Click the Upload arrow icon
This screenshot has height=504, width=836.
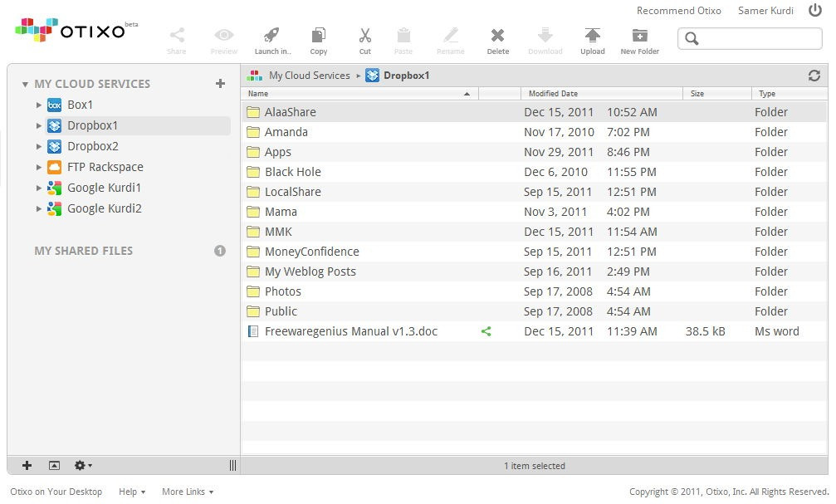(593, 35)
